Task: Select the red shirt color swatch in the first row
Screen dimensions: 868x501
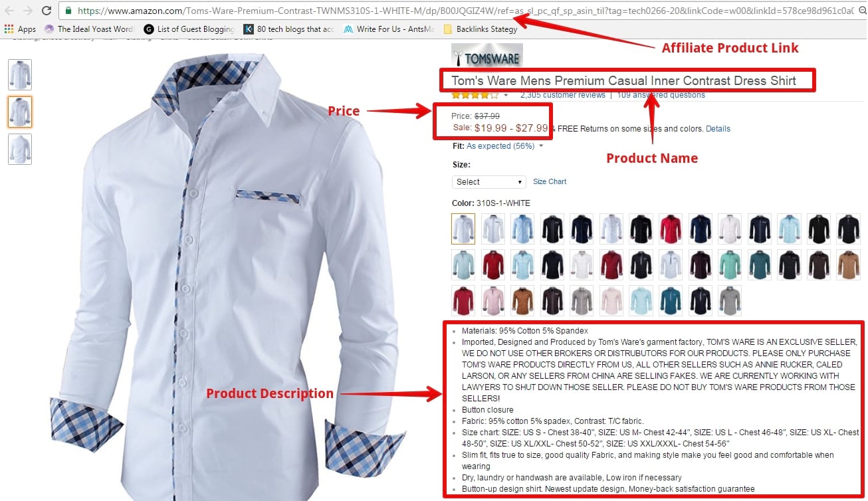Action: [x=671, y=229]
